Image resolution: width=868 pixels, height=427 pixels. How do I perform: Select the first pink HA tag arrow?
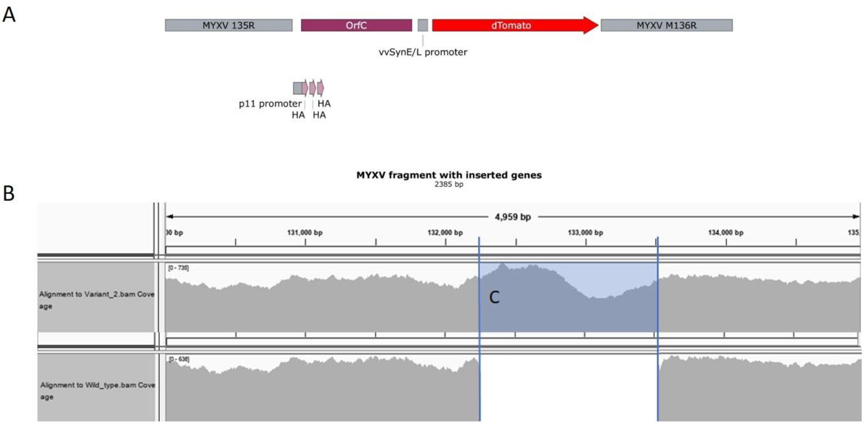point(305,88)
